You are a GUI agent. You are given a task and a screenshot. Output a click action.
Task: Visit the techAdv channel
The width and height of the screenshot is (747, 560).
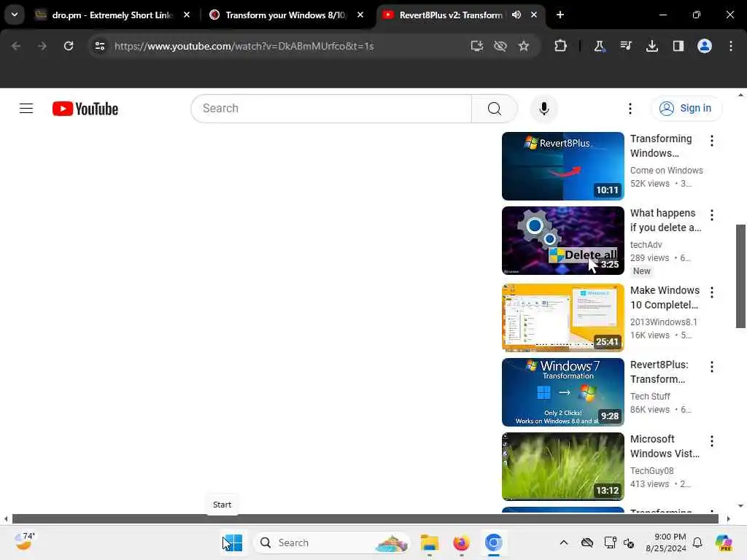click(x=646, y=245)
